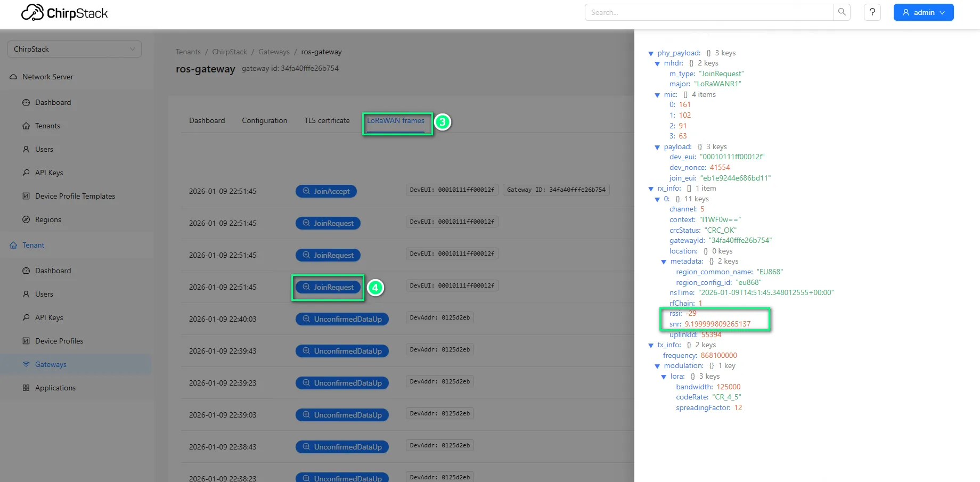Viewport: 980px width, 482px height.
Task: Click into the Search input field
Action: 708,12
